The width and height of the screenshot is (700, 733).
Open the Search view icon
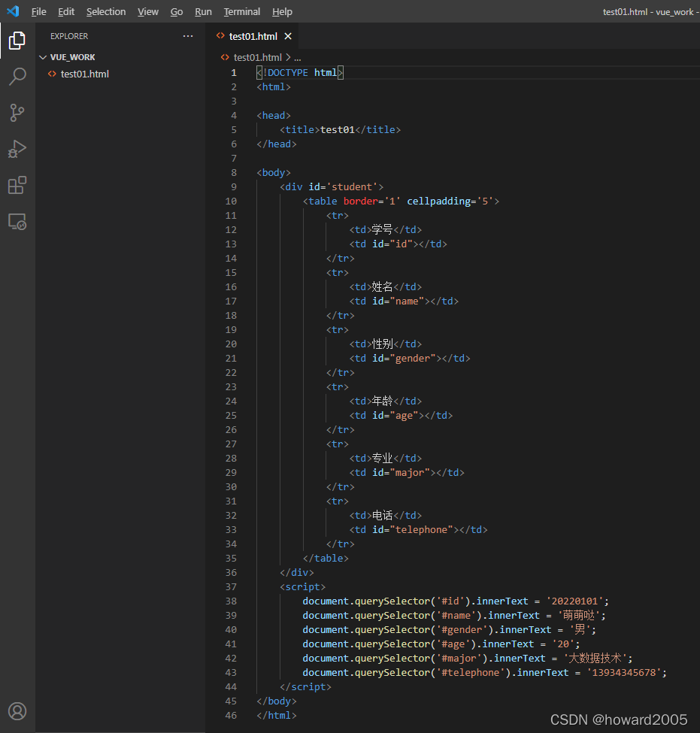[17, 77]
